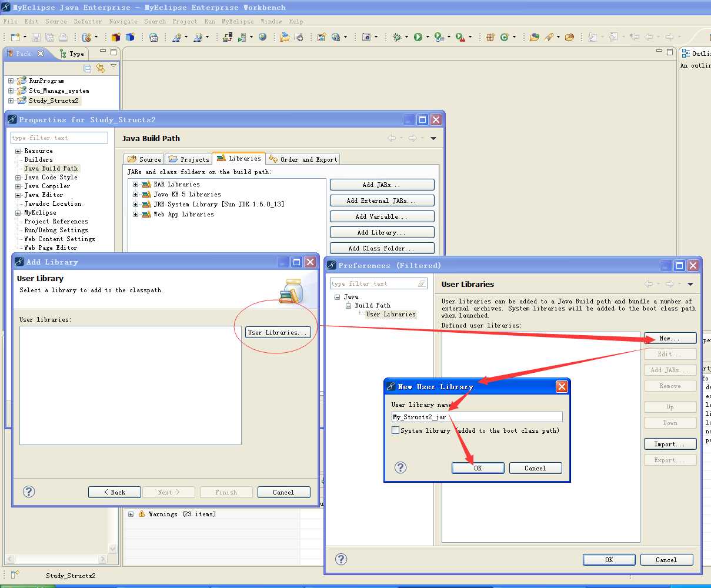Open Package panel view menu dropdown
The height and width of the screenshot is (588, 711).
(114, 66)
